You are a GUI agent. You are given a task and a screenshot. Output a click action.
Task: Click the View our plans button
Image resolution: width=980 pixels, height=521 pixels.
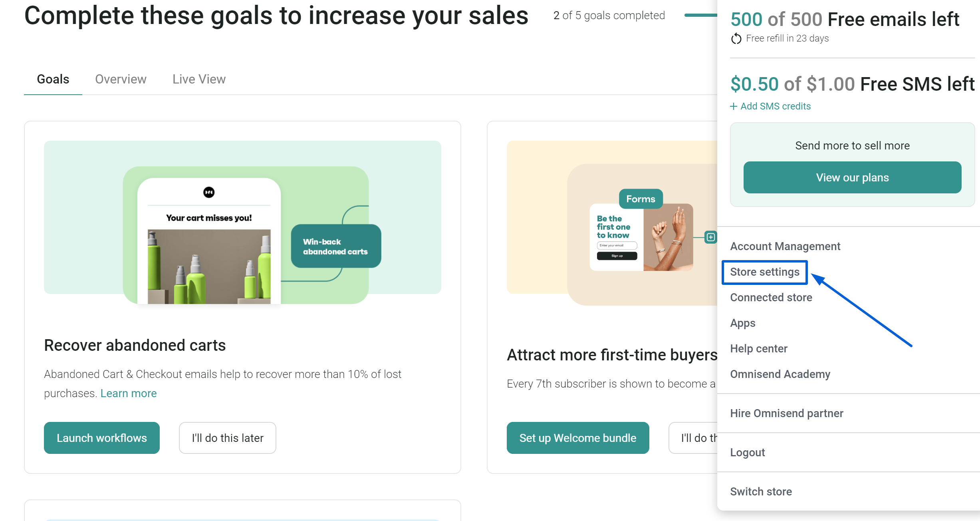pos(852,177)
